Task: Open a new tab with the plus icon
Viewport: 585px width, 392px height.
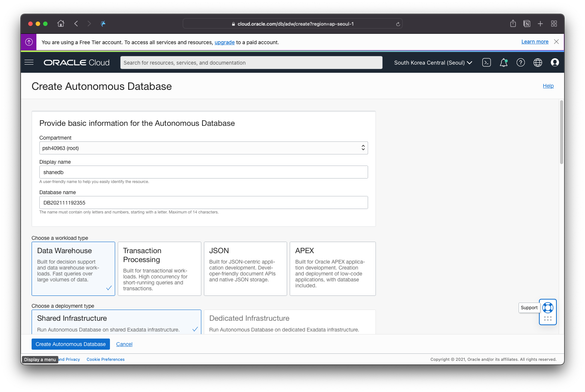Action: coord(540,24)
